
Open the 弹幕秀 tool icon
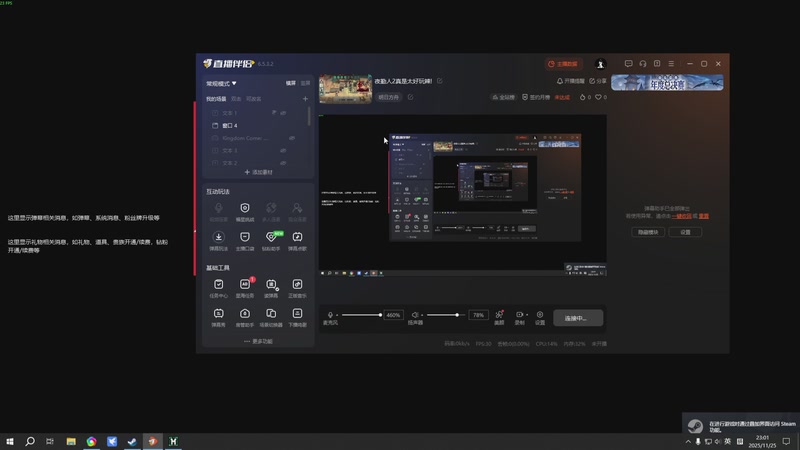coord(218,313)
